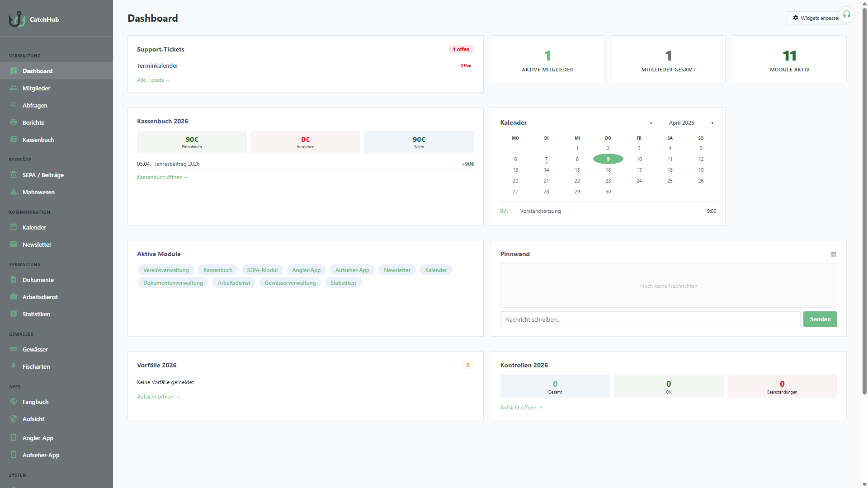Click the Senden button on Pinnwand
Screen dimensions: 868x488
point(820,319)
